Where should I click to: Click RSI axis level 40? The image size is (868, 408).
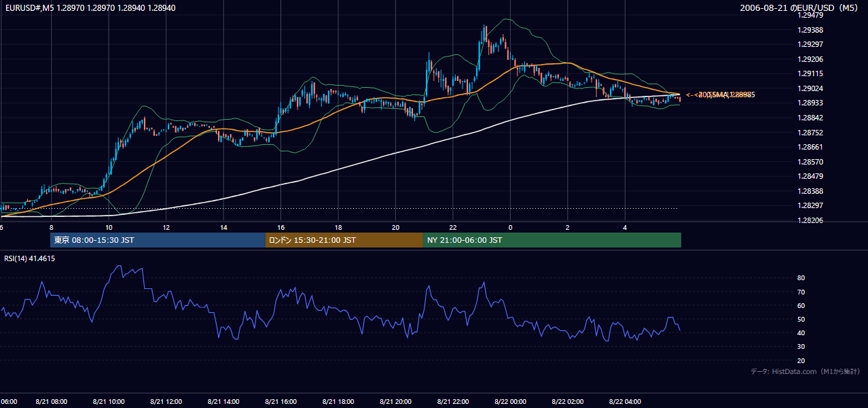click(x=801, y=333)
